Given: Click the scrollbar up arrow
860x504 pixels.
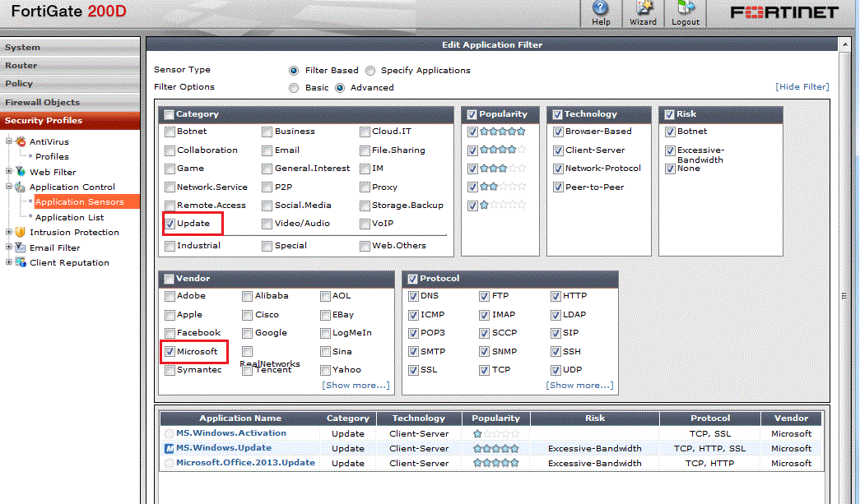Looking at the screenshot, I should [844, 44].
